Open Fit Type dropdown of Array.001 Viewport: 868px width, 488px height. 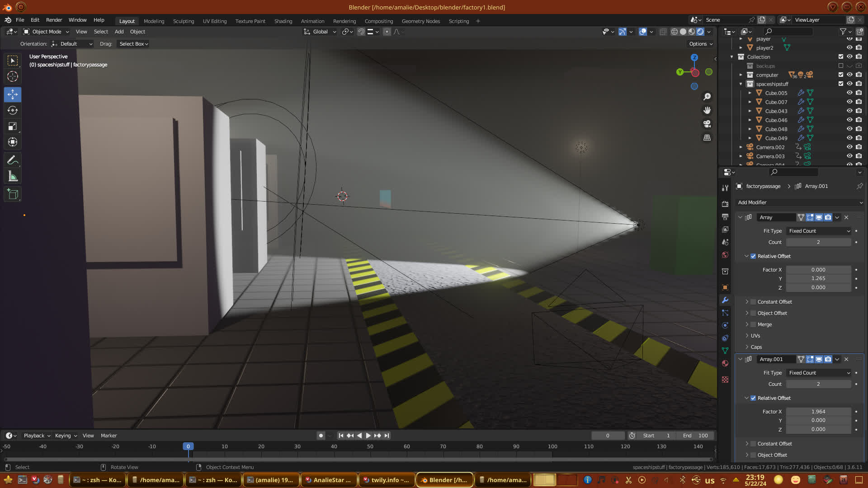(819, 373)
